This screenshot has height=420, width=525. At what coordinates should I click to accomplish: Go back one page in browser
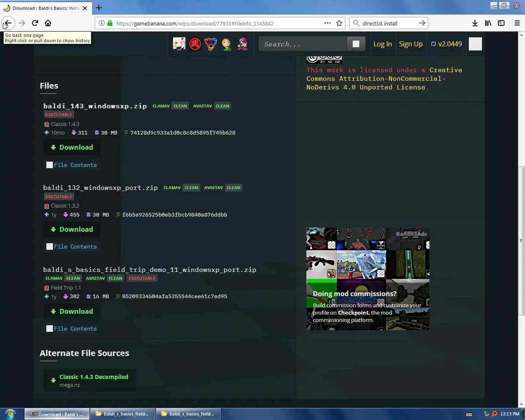point(8,23)
